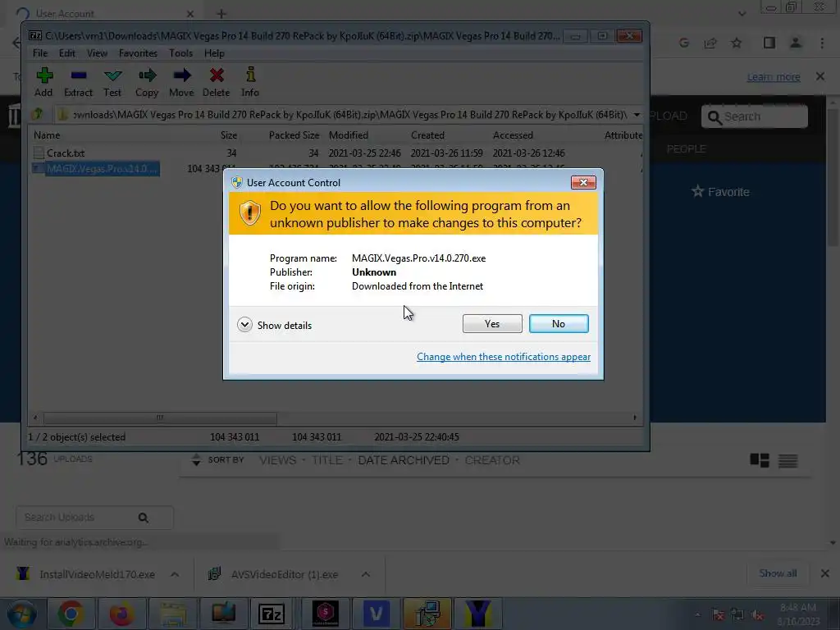
Task: Sort by the Created column header
Action: [427, 135]
